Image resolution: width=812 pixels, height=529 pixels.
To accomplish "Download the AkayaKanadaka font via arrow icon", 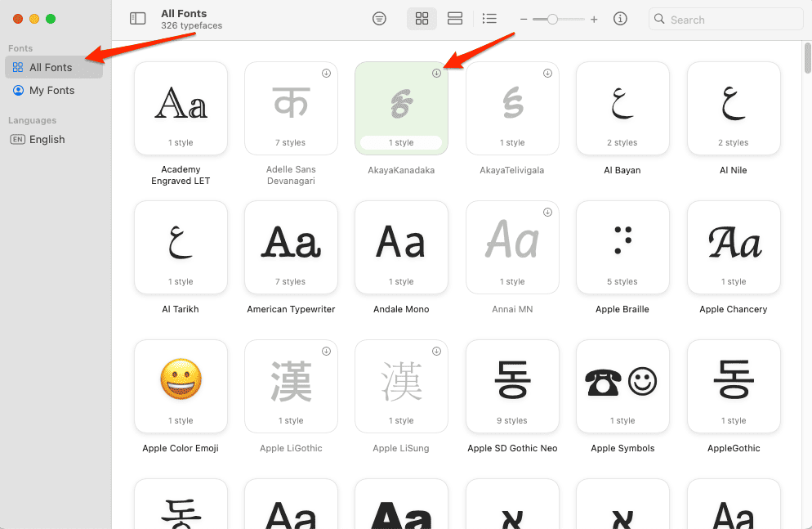I will [436, 73].
